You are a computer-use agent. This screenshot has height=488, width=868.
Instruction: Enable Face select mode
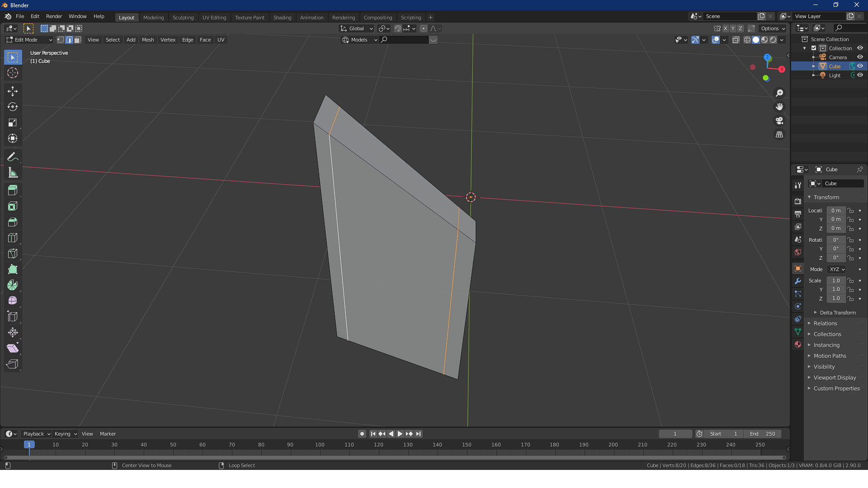tap(78, 40)
